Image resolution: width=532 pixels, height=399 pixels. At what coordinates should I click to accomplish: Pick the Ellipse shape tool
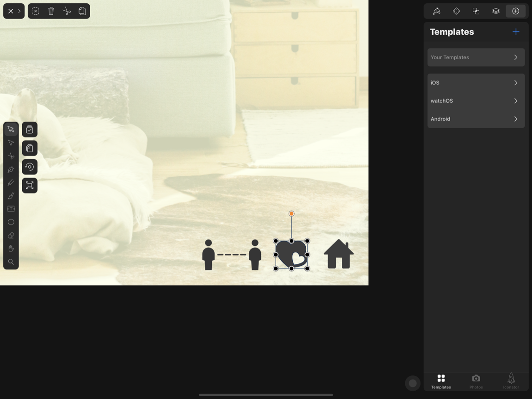tap(11, 222)
